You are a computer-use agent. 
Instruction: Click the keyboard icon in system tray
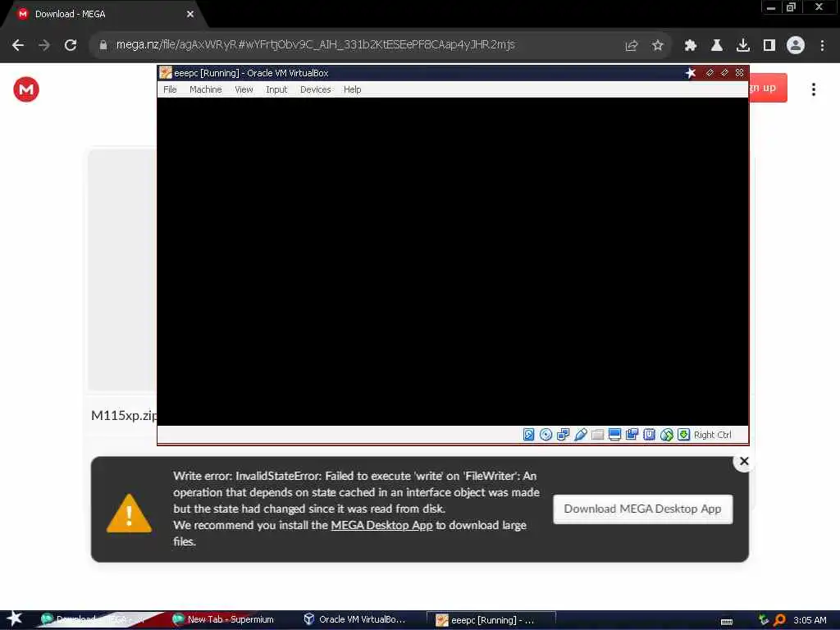point(727,621)
